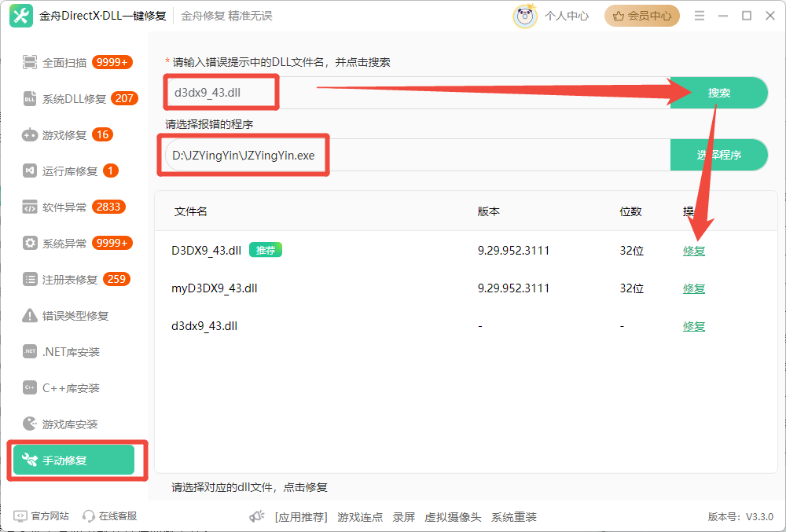
Task: Click version 9.29.952.3111 in myD3DX9_43.dll row
Action: tap(513, 288)
